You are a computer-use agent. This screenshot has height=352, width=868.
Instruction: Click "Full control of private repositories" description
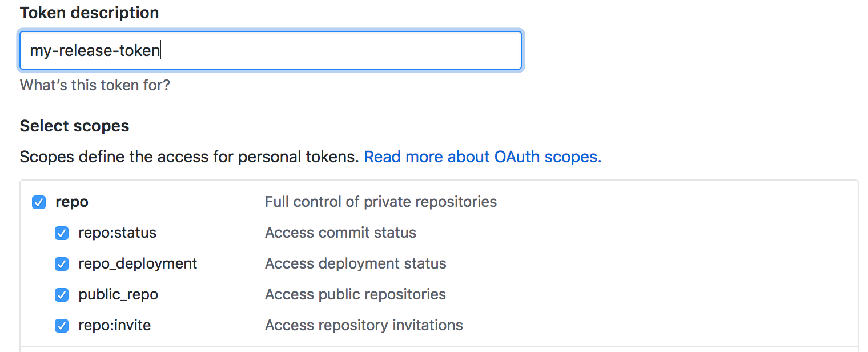coord(381,202)
